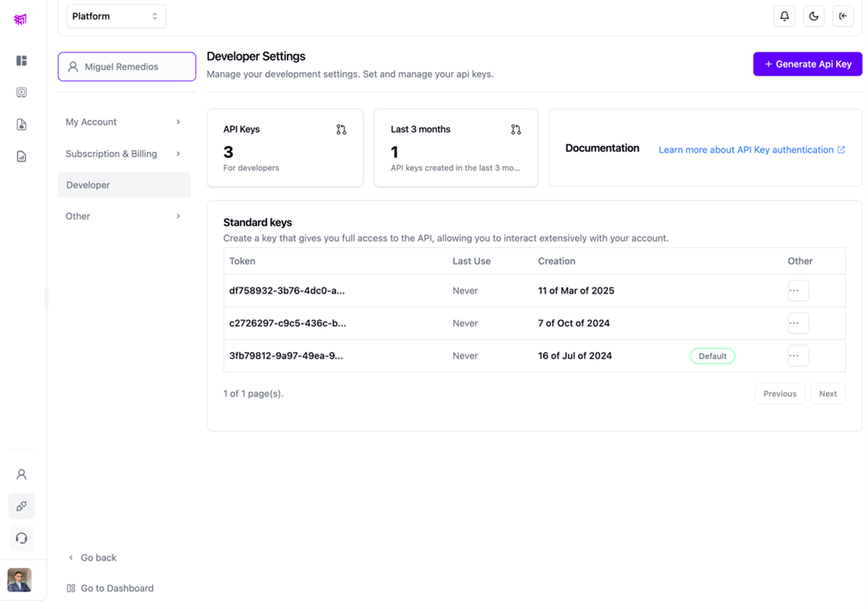Viewport: 868px width, 609px height.
Task: Click creation date 11 of Mar of 2025
Action: pyautogui.click(x=576, y=291)
